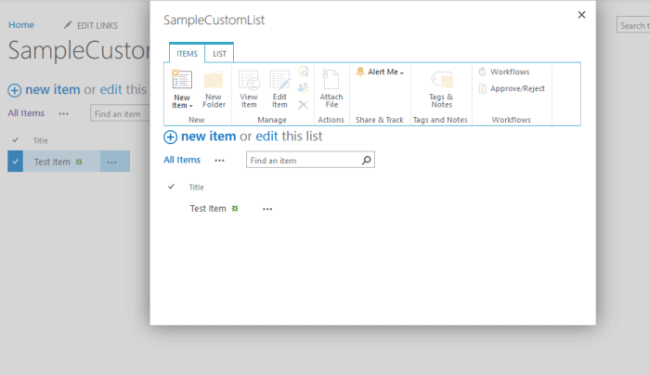Open Test Item in the dialog list
The height and width of the screenshot is (375, 650).
click(208, 208)
